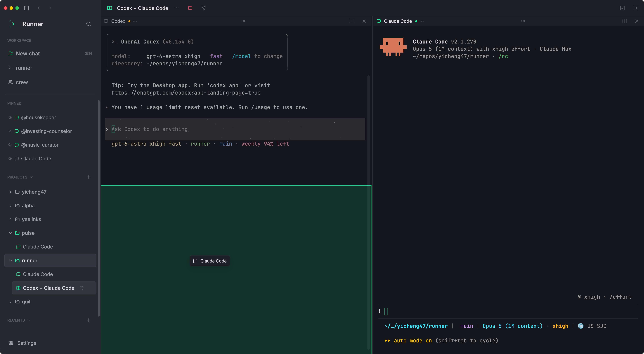Image resolution: width=644 pixels, height=354 pixels.
Task: Open Codex + Claude Code in the sidebar
Action: click(54, 288)
